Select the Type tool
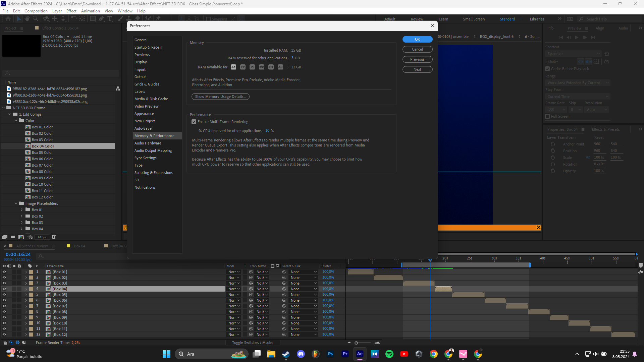644x362 pixels. tap(110, 19)
